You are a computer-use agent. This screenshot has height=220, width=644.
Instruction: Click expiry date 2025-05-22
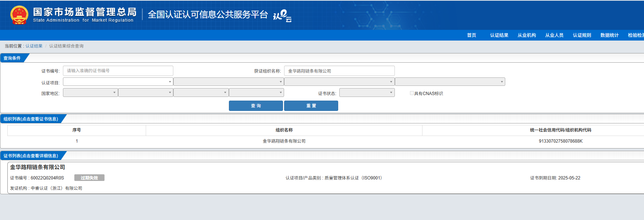point(569,178)
